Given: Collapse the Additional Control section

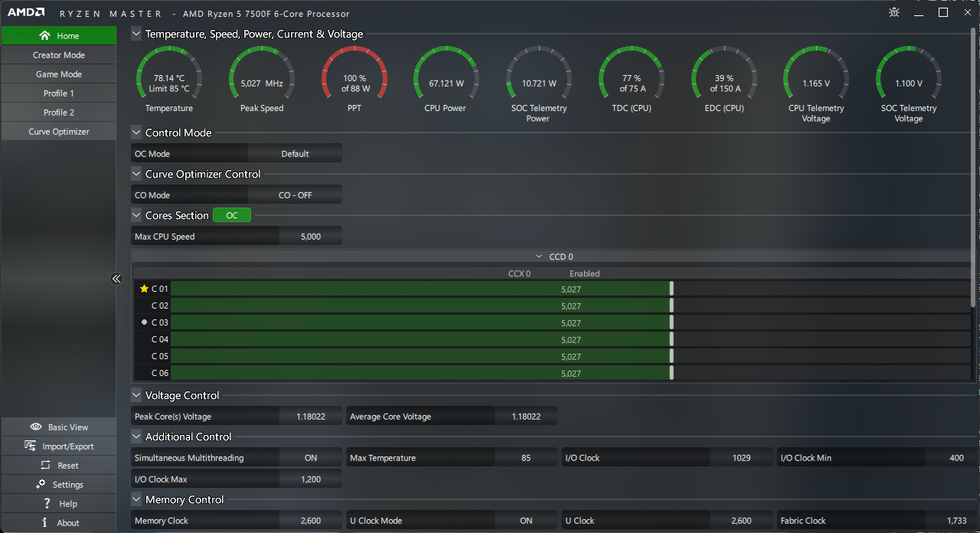Looking at the screenshot, I should coord(136,437).
